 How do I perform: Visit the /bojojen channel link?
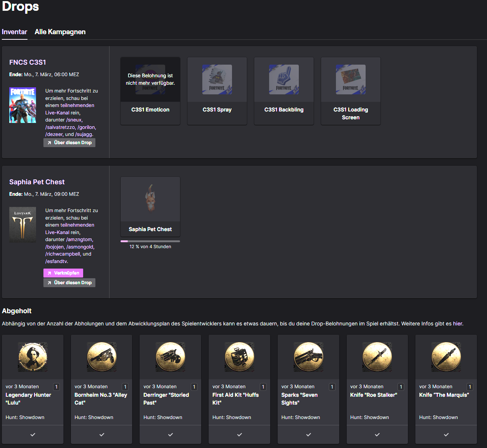point(55,247)
